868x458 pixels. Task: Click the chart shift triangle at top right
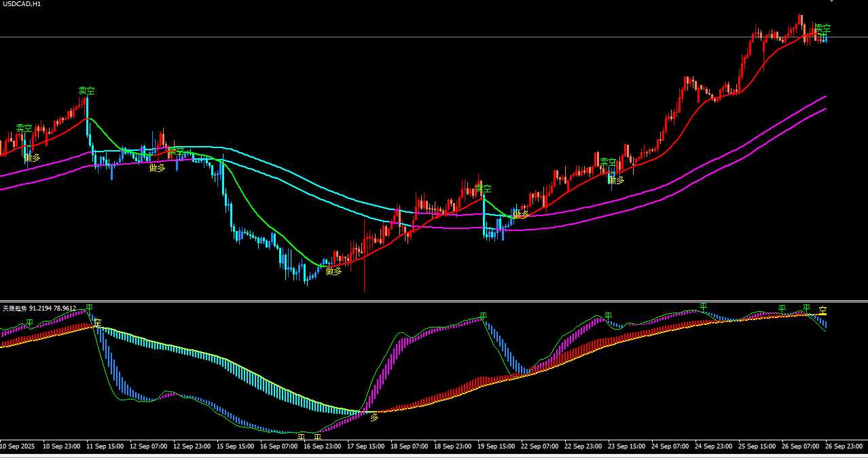point(831,2)
